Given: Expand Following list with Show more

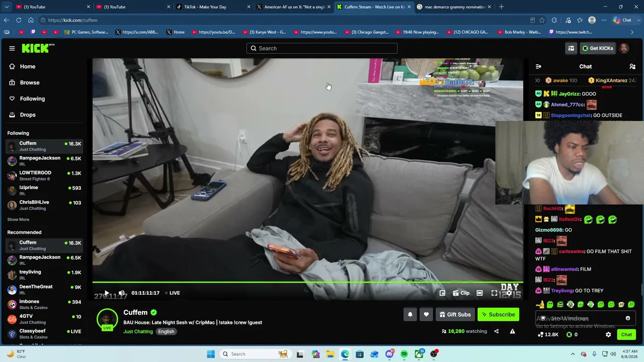Looking at the screenshot, I should pyautogui.click(x=18, y=220).
